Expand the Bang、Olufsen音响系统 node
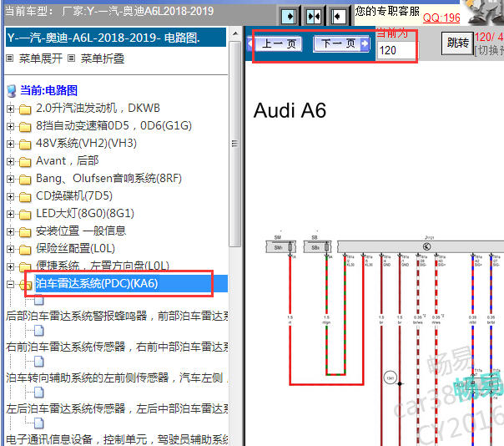This screenshot has height=446, width=504. [10, 180]
